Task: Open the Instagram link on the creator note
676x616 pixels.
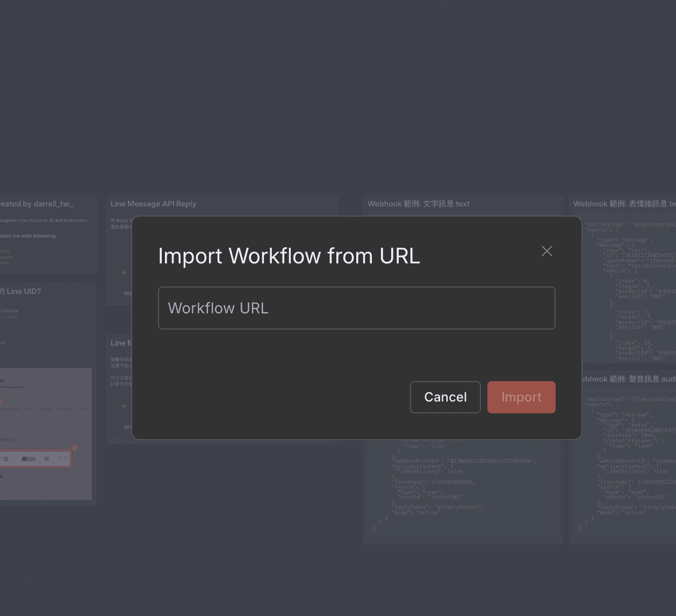Action: click(6, 256)
